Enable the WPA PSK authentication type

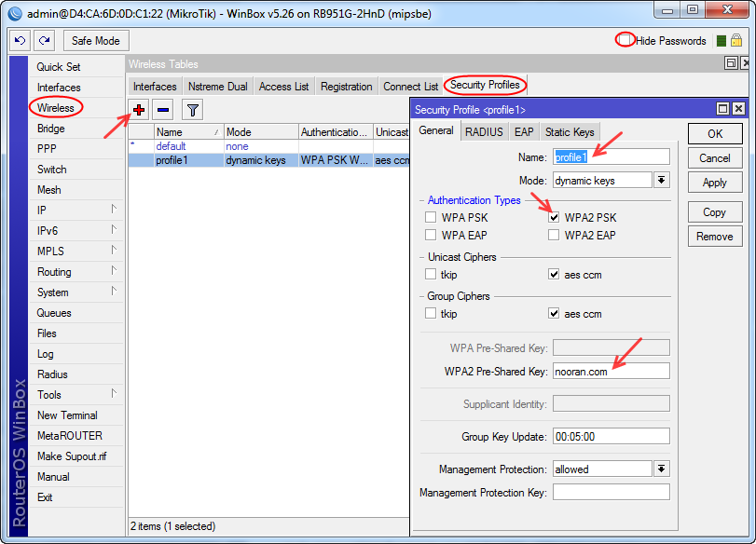[x=431, y=217]
